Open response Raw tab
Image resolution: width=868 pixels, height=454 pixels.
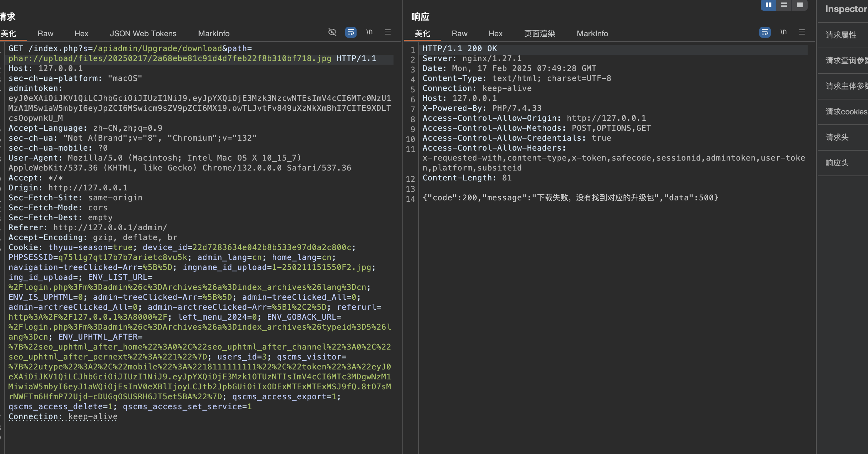[x=460, y=33]
